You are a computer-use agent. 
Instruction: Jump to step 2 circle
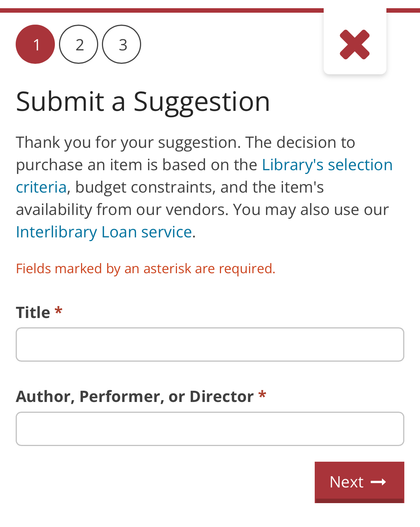(79, 44)
